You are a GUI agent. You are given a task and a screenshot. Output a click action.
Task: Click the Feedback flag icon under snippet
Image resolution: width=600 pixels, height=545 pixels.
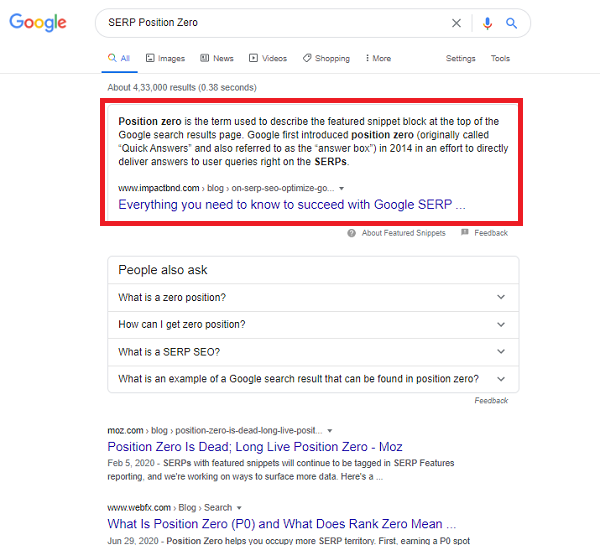coord(465,232)
